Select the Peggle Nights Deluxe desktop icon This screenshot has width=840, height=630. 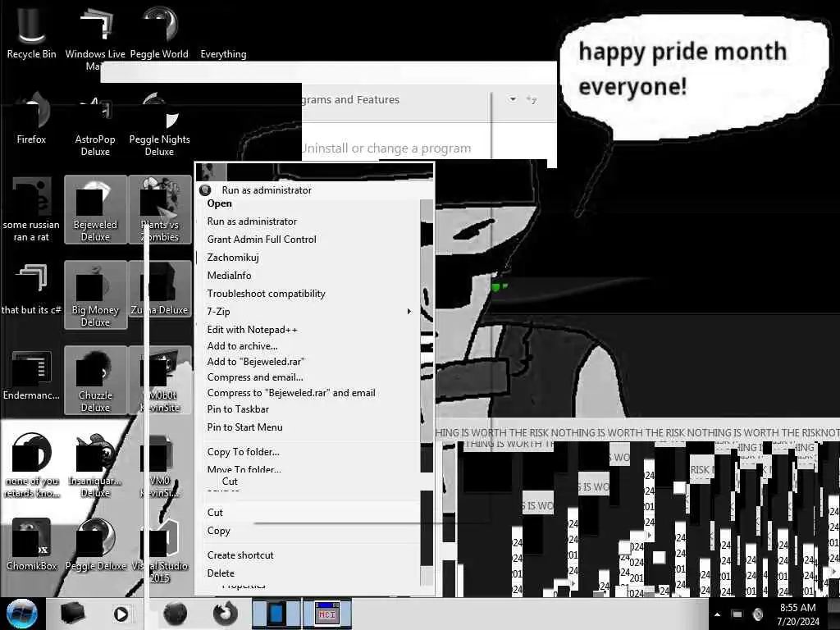pos(159,123)
